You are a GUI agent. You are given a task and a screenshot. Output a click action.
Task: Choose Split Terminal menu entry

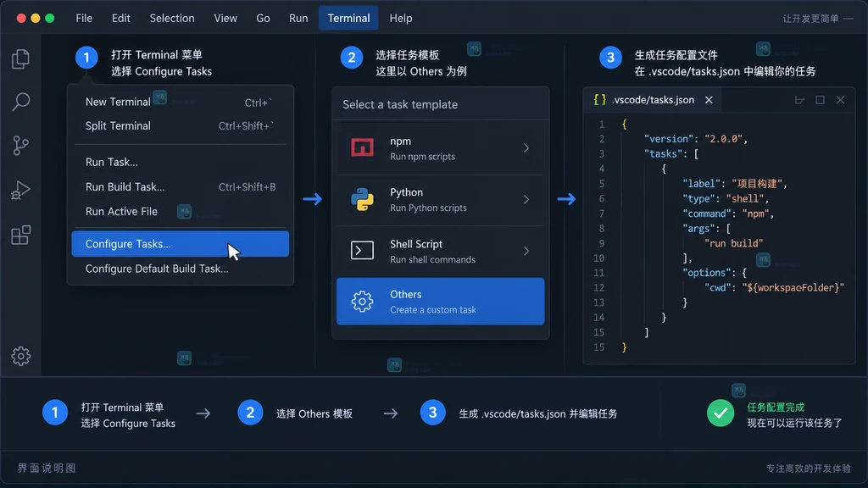pos(180,125)
